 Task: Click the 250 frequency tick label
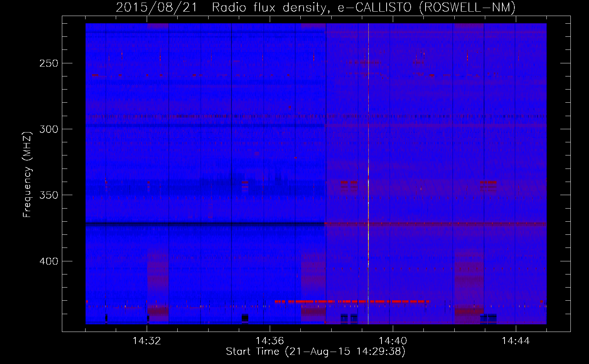49,63
